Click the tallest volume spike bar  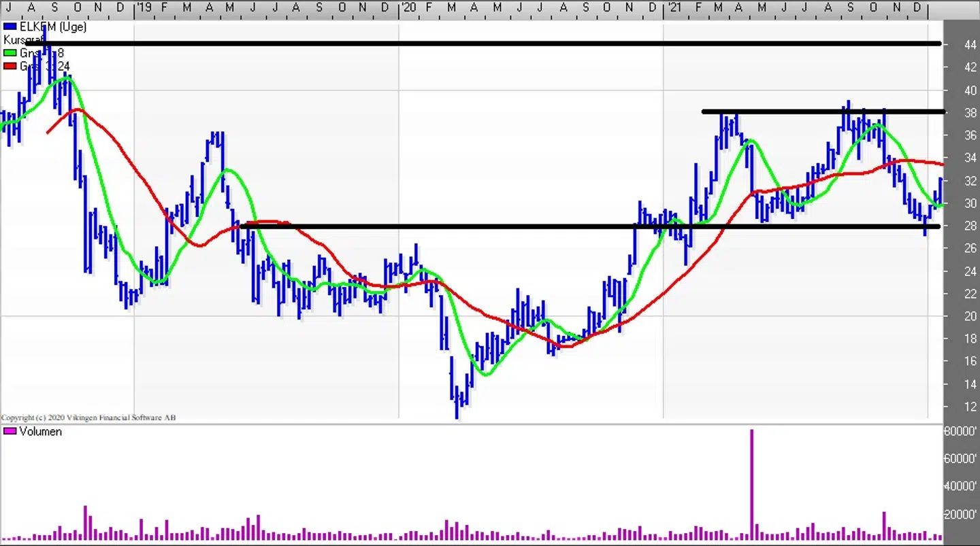752,483
